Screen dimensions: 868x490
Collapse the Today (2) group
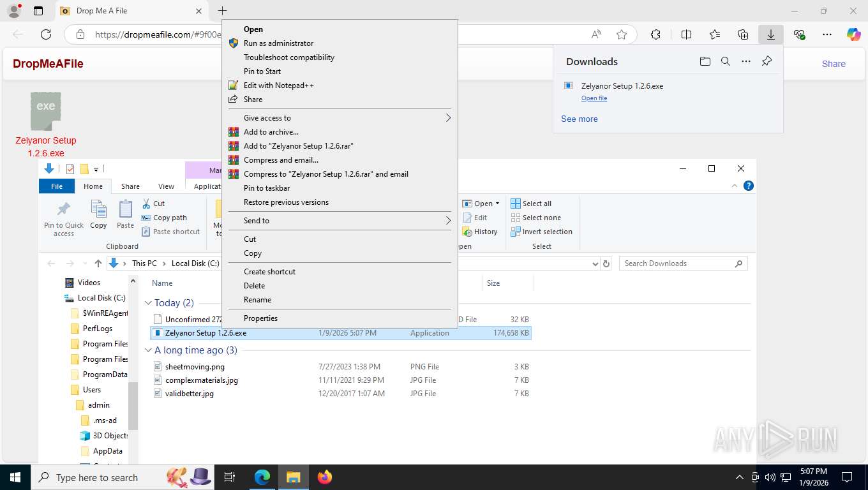(148, 303)
